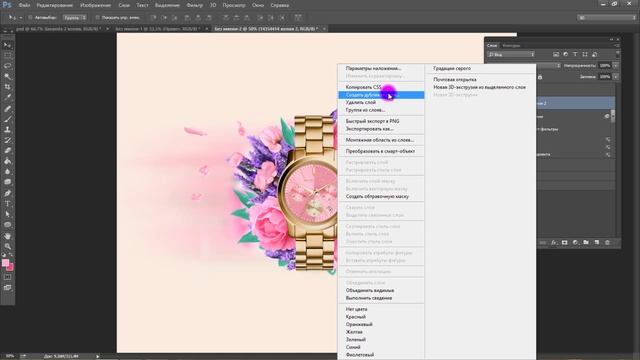Add a layer mask from Layers panel
640x360 pixels.
564,242
